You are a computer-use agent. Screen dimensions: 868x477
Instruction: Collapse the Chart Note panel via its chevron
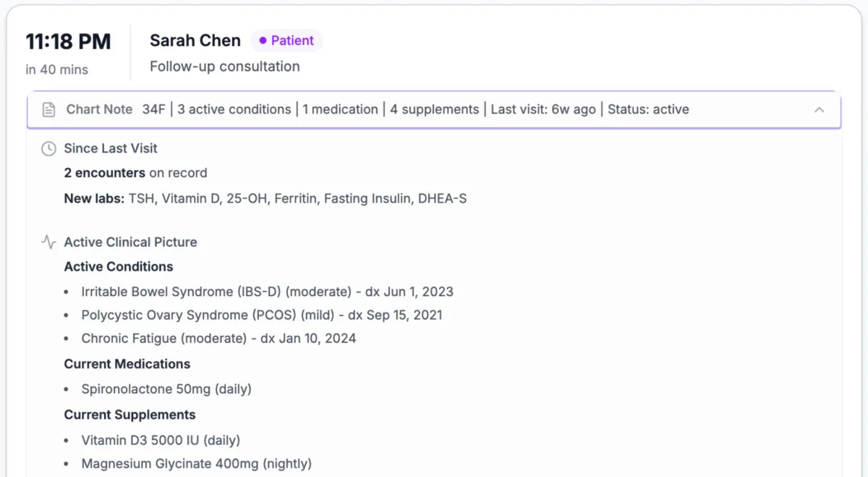(819, 110)
